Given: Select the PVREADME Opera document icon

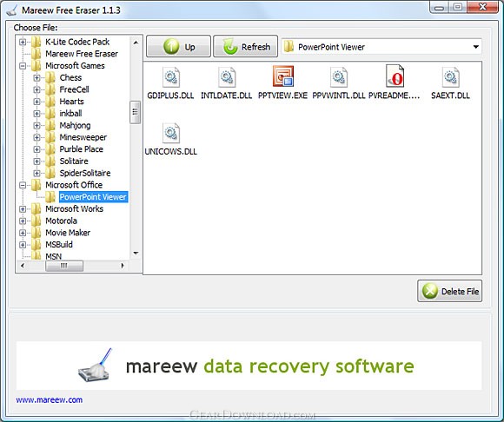Looking at the screenshot, I should (395, 76).
